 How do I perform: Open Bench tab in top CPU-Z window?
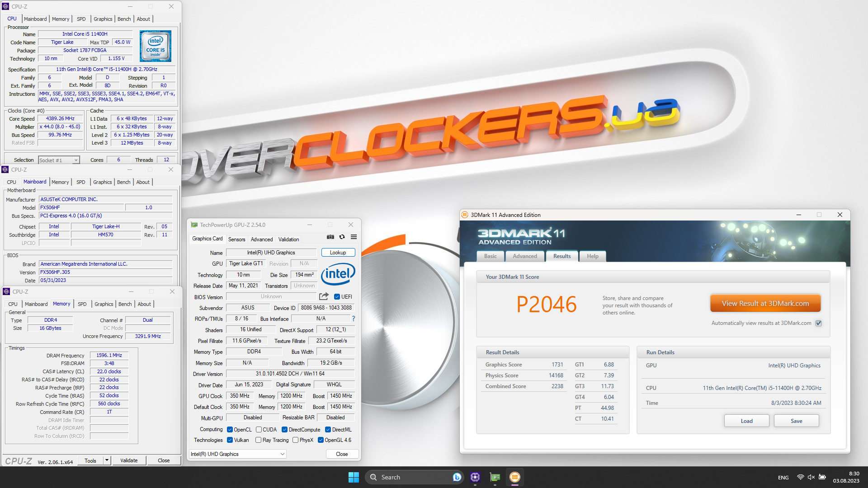(x=124, y=19)
